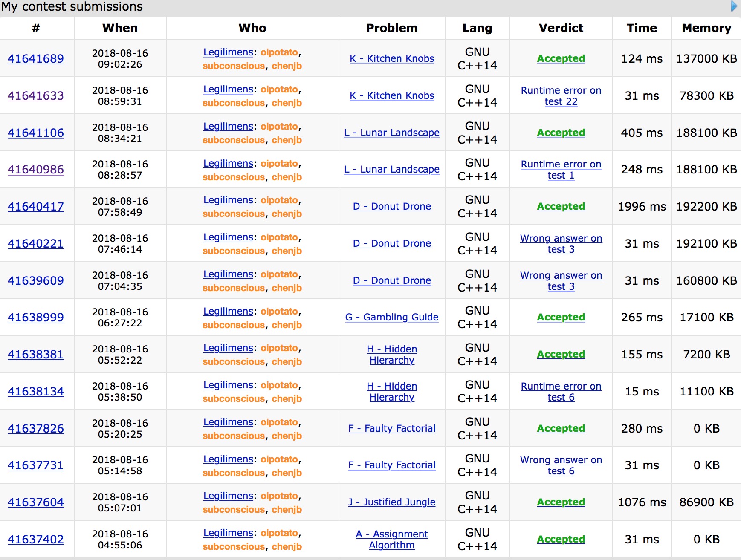This screenshot has width=741, height=560.
Task: Open the D - Donut Drone problem from submission 41640417
Action: tap(392, 206)
